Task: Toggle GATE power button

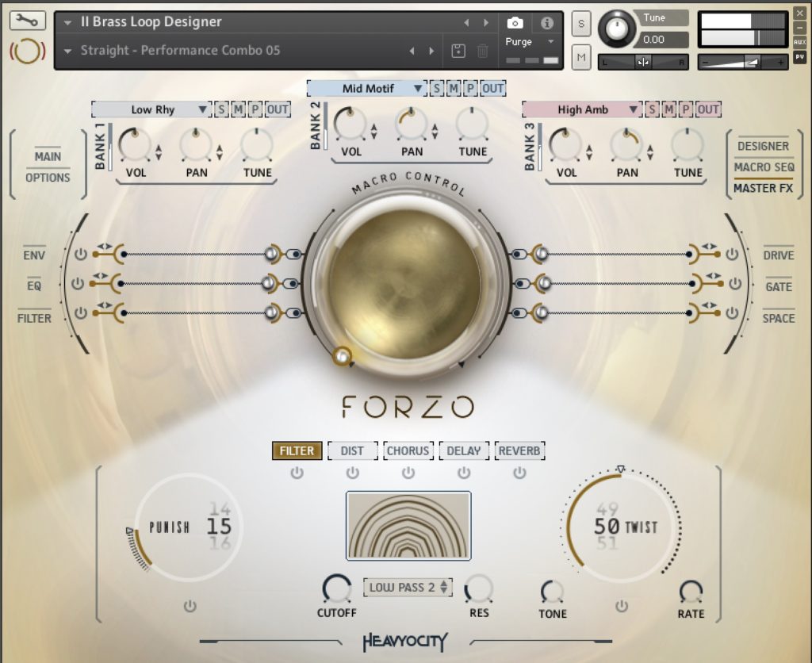Action: pyautogui.click(x=735, y=283)
